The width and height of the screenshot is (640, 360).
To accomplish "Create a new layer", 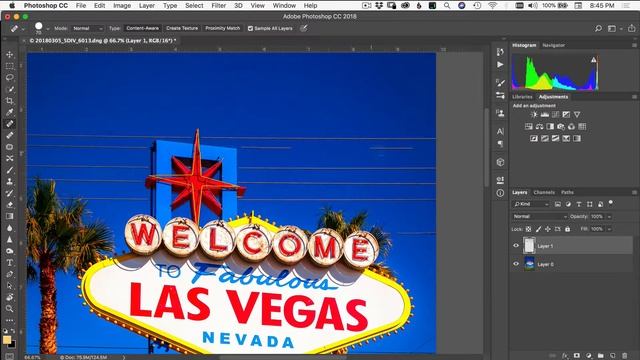I will pos(613,356).
